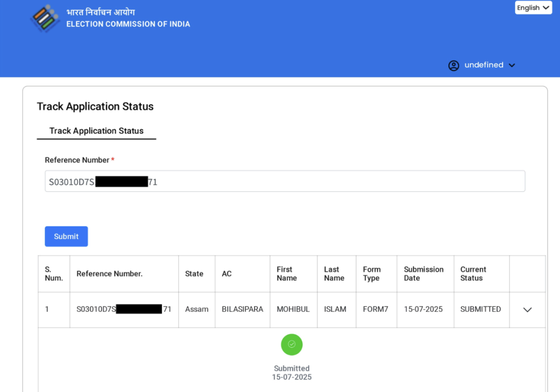Click the Form Type column header
Screen dimensions: 560x392
click(372, 274)
